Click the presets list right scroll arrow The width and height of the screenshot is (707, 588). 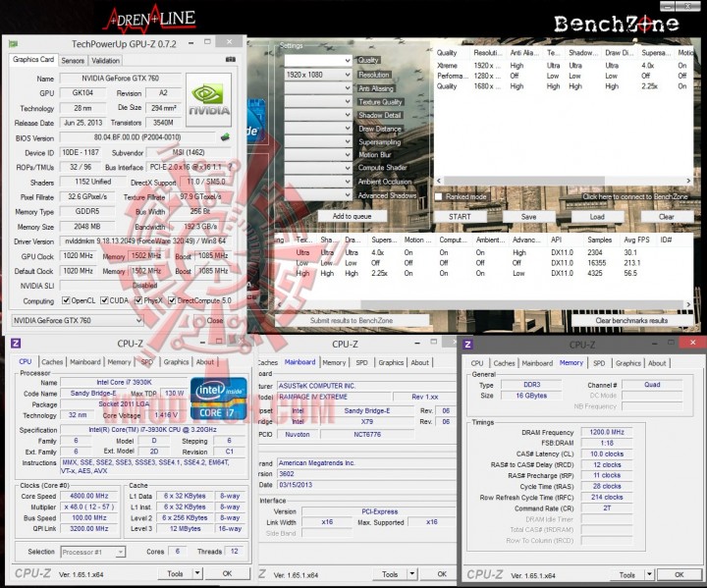point(688,181)
